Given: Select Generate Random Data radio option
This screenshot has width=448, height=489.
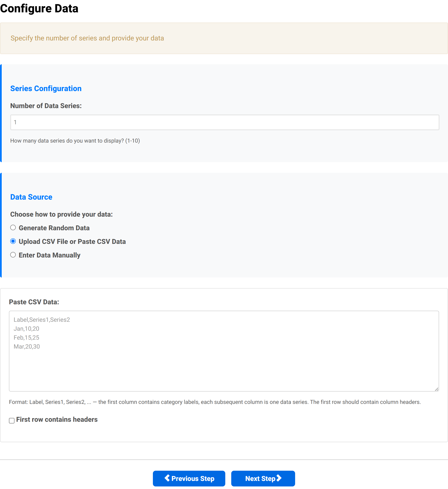Looking at the screenshot, I should click(x=13, y=227).
